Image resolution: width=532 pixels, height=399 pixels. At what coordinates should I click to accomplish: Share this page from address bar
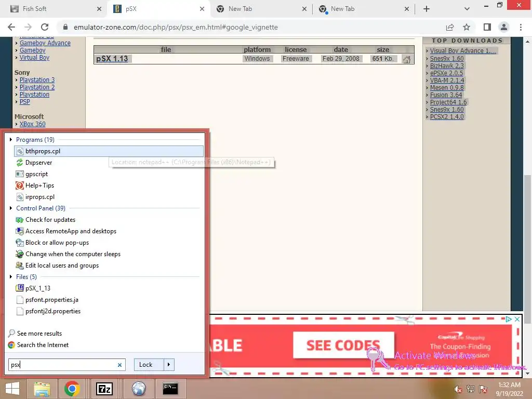450,27
